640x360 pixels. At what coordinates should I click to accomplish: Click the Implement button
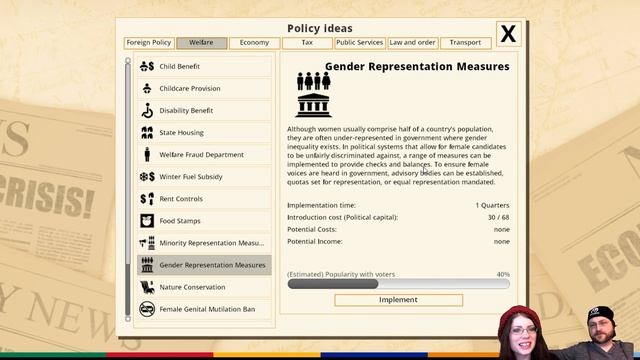click(398, 300)
